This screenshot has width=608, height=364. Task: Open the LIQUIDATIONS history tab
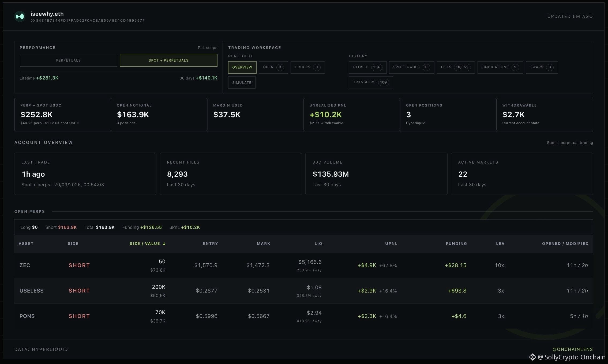click(x=500, y=67)
